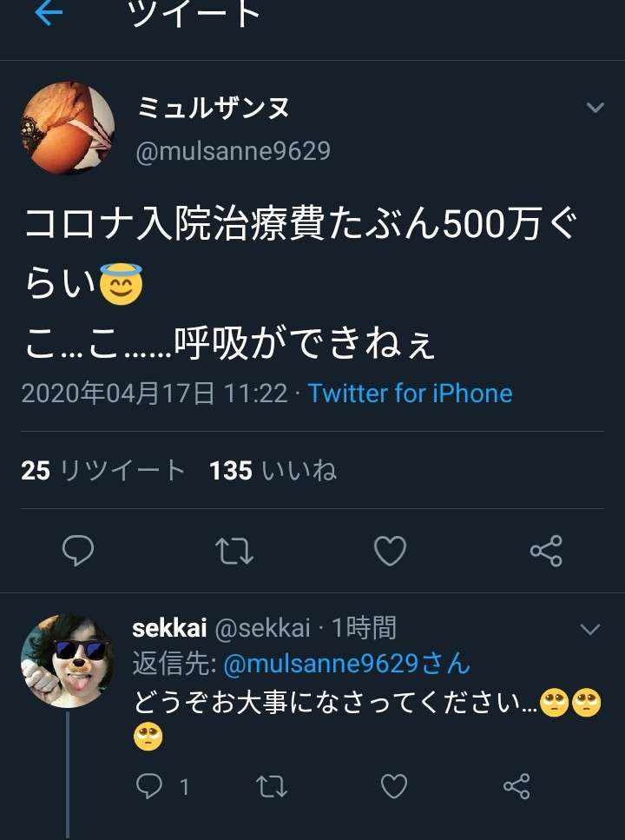Screen dimensions: 625x840
Task: Like sekkai's reply with the heart
Action: point(394,786)
